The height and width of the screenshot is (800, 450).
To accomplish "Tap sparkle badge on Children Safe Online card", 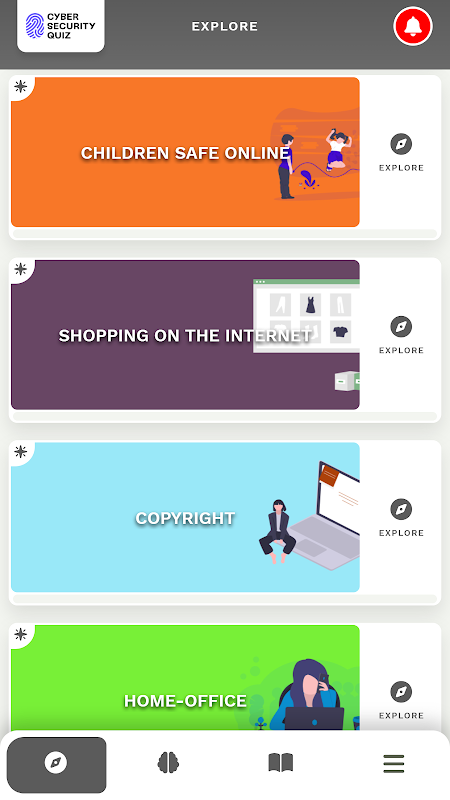I will (x=21, y=86).
